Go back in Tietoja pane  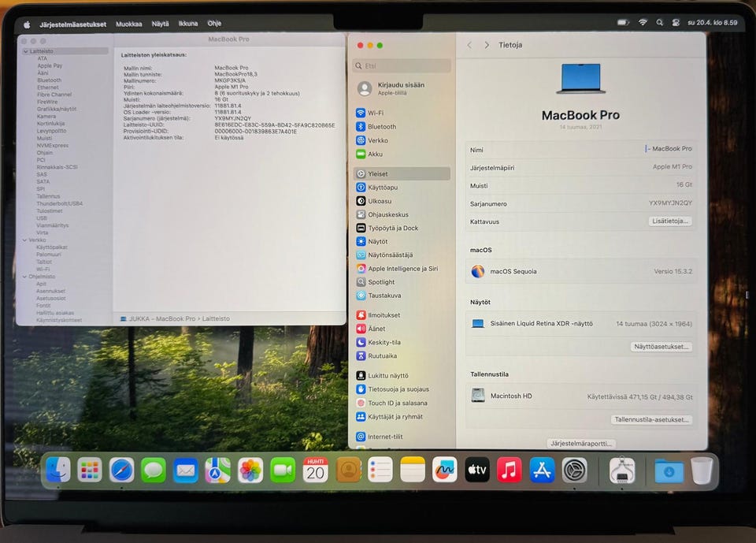pyautogui.click(x=469, y=45)
